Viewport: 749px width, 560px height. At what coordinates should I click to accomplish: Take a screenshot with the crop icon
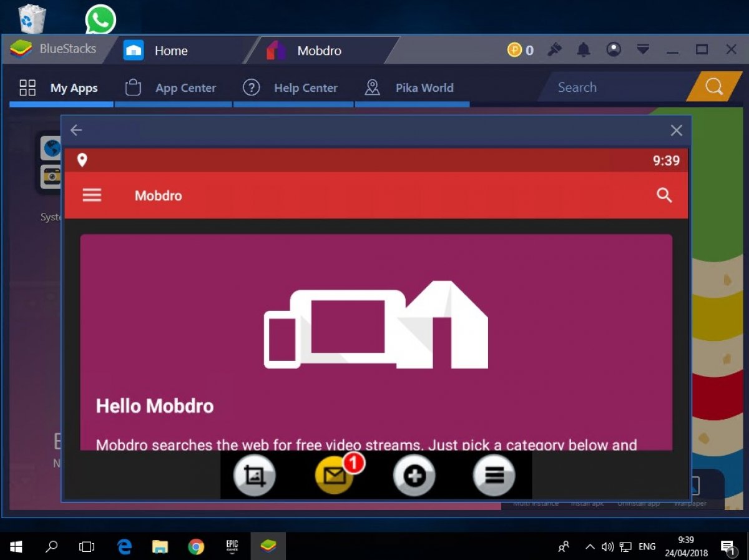coord(255,476)
